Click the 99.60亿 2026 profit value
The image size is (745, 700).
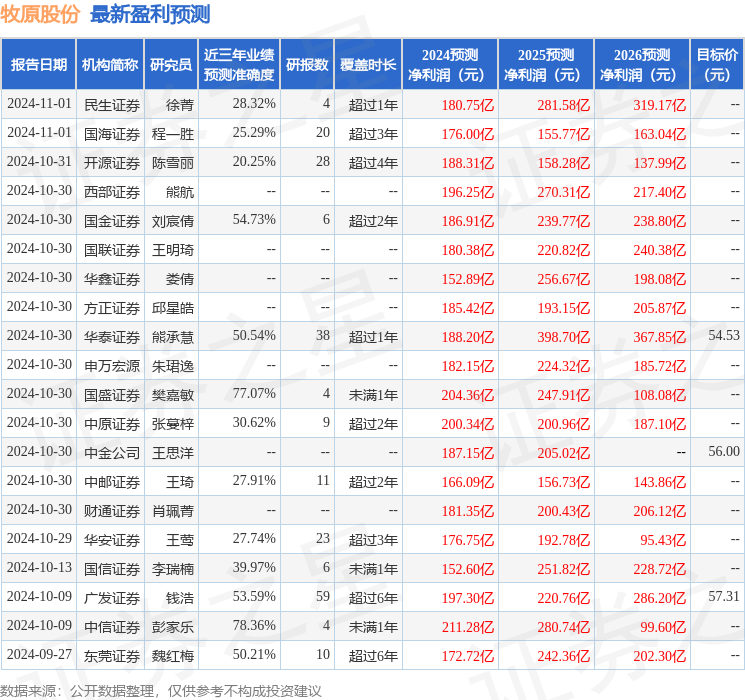click(663, 627)
